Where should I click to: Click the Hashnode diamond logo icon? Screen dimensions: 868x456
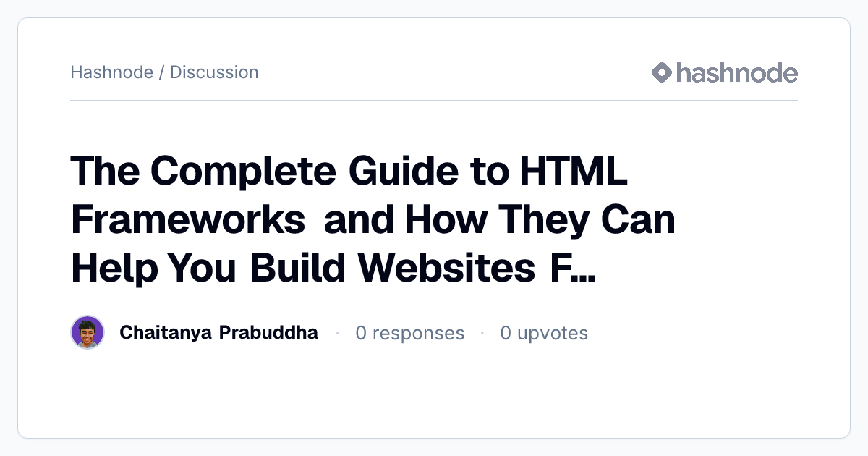coord(662,72)
